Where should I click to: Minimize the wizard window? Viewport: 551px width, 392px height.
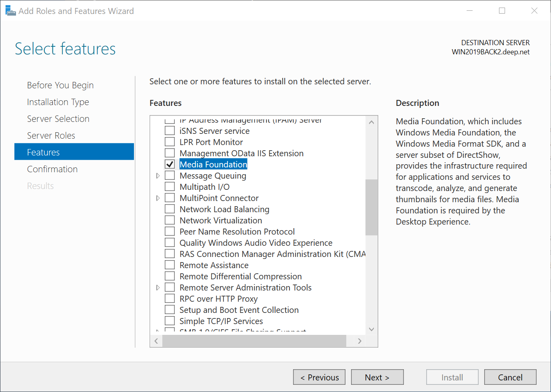coord(469,11)
